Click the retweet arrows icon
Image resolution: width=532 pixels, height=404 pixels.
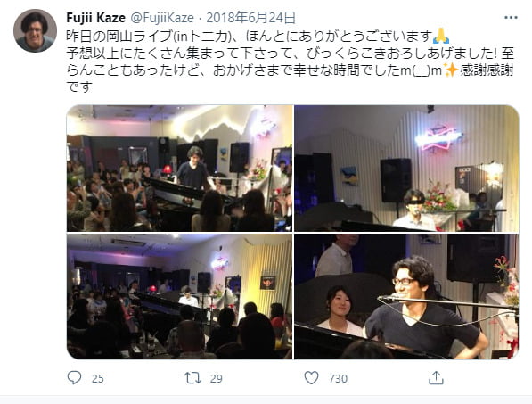click(x=192, y=378)
